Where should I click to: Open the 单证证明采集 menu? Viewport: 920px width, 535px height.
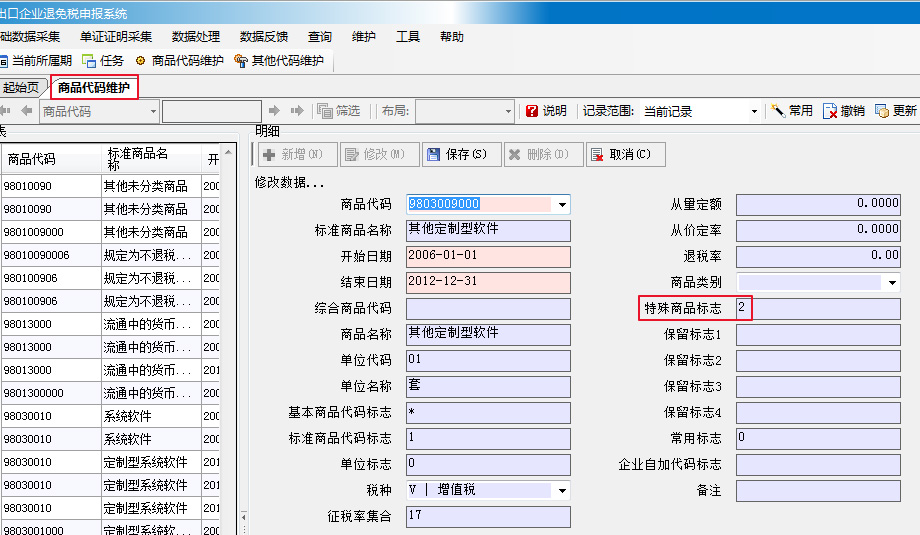(x=116, y=36)
